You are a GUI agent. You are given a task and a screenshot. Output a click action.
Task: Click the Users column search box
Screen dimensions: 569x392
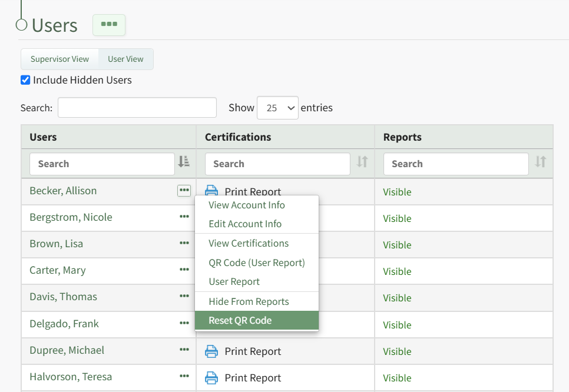[102, 164]
